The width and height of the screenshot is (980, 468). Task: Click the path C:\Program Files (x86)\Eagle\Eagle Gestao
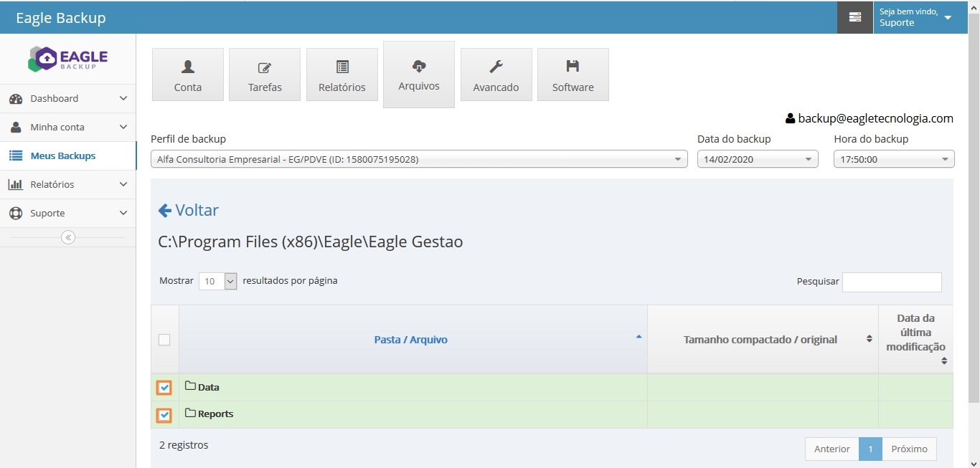(311, 242)
